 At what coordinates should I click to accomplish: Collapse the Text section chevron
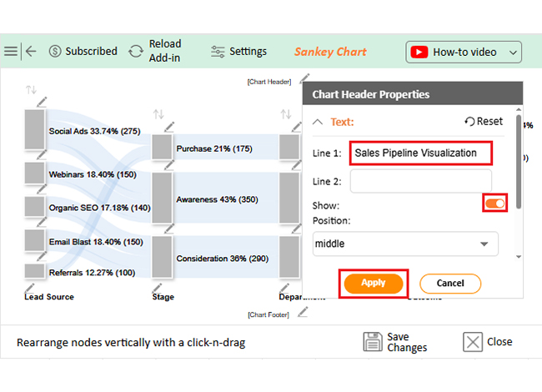point(318,122)
